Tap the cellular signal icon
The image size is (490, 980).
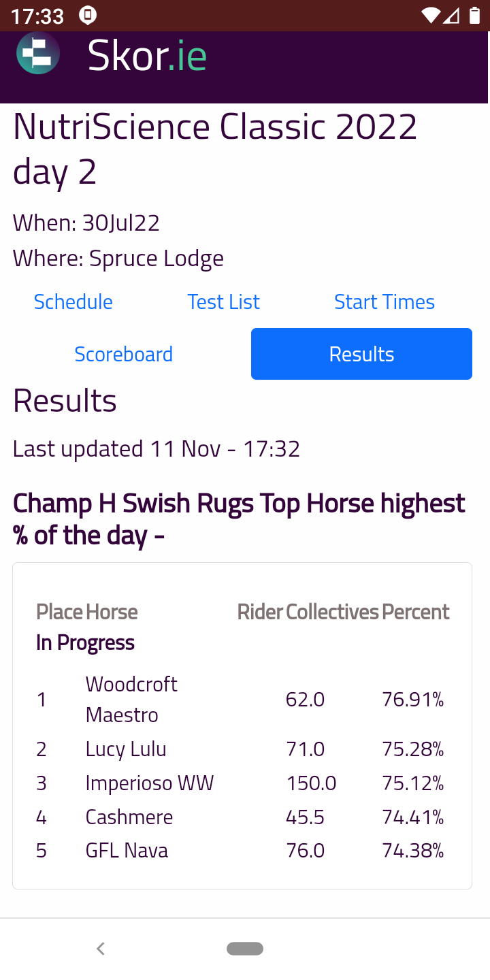pyautogui.click(x=452, y=15)
